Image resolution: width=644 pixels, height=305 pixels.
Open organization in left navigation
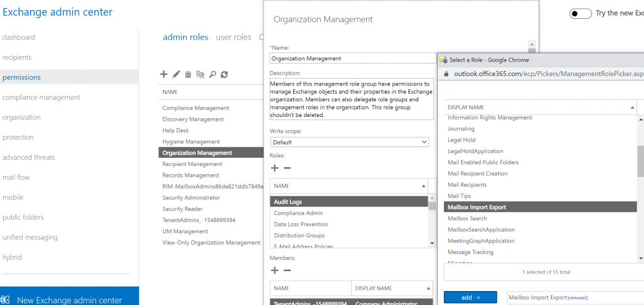tap(21, 118)
